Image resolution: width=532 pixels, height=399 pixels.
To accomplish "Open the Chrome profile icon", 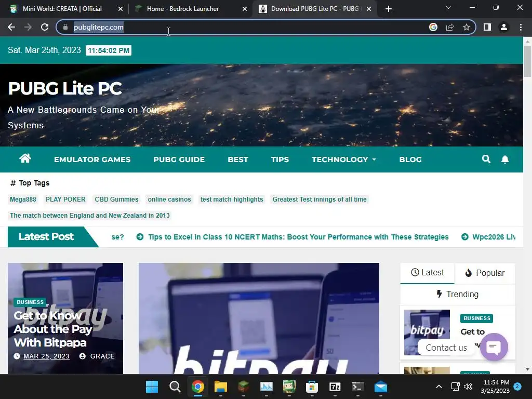I will tap(504, 27).
